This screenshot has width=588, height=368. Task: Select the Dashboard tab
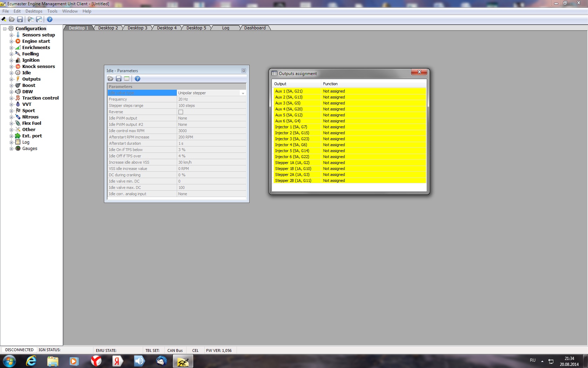(x=254, y=28)
